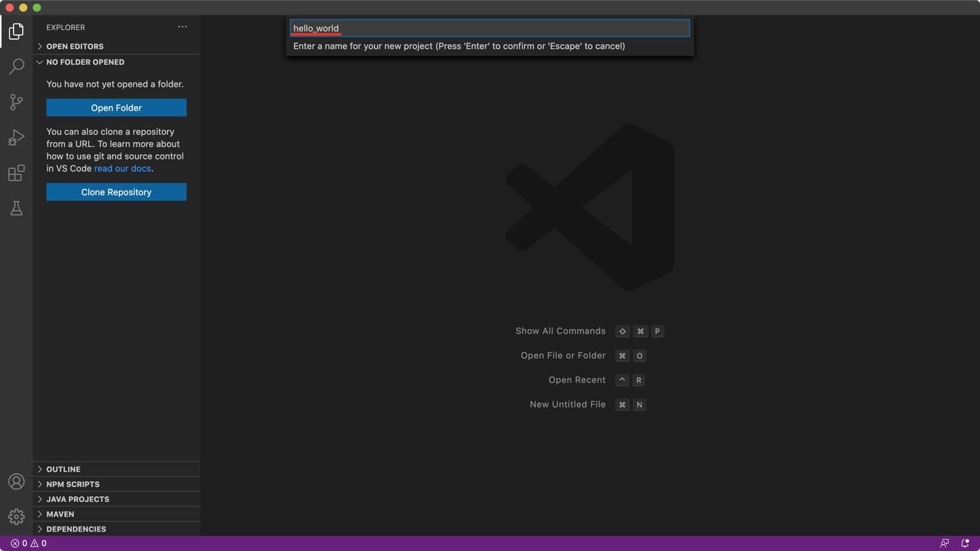
Task: Click the Show All Commands text
Action: coord(561,331)
